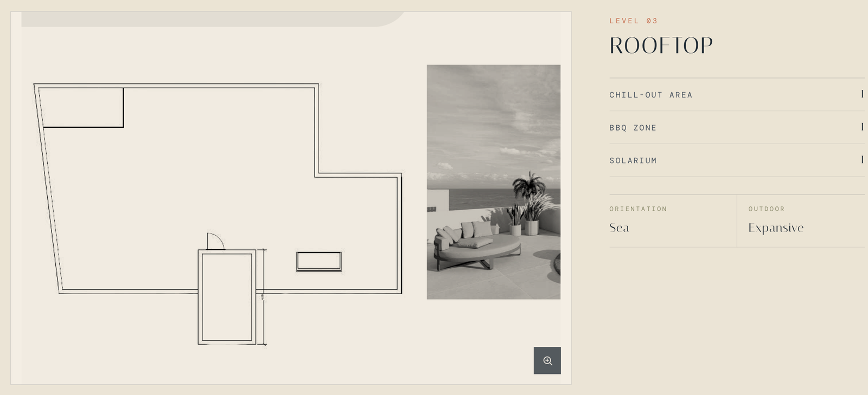Click the corner room in plan's top-left
The width and height of the screenshot is (868, 395).
pos(82,107)
